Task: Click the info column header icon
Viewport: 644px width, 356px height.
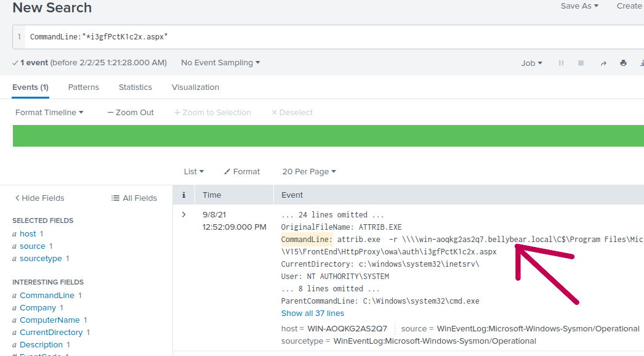Action: [183, 195]
